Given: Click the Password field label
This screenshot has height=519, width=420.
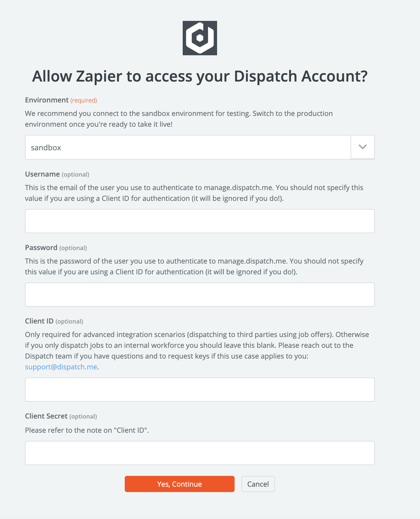Looking at the screenshot, I should (41, 248).
